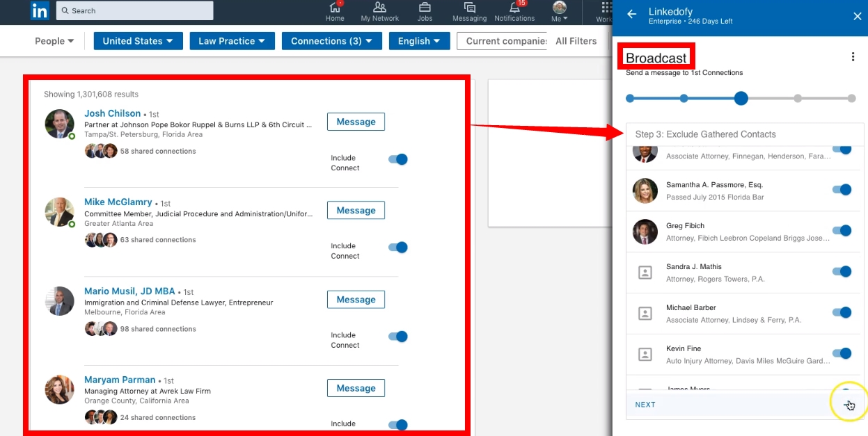Click the fourth progress step dot
868x436 pixels.
[x=798, y=98]
